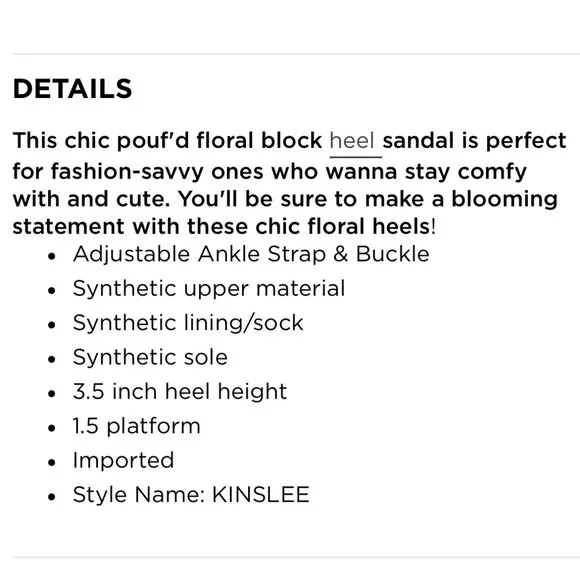580x580 pixels.
Task: Select the 'Adjustable Ankle Strap & Buckle' bullet
Action: (251, 254)
